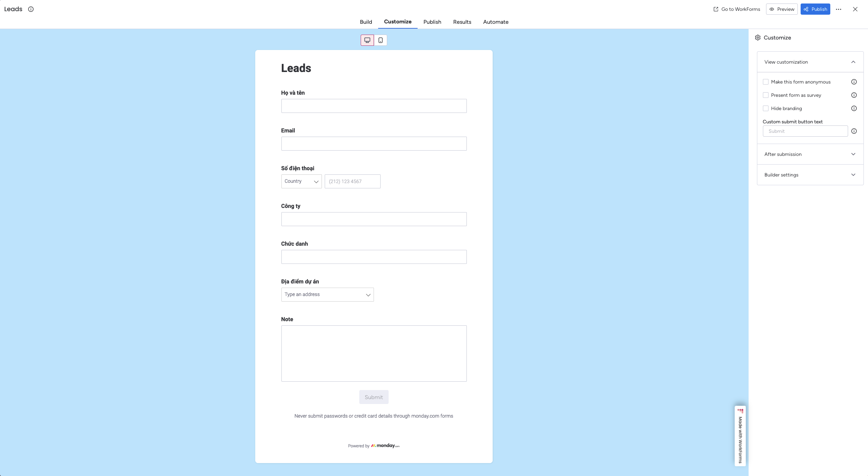The width and height of the screenshot is (868, 476).
Task: Click Go to WorkForms link
Action: click(x=736, y=9)
